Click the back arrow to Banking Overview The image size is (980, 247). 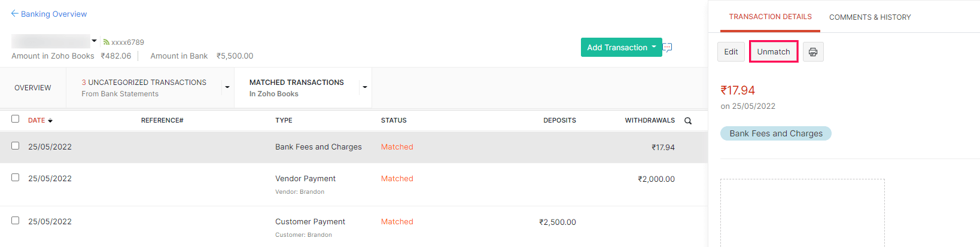[14, 13]
